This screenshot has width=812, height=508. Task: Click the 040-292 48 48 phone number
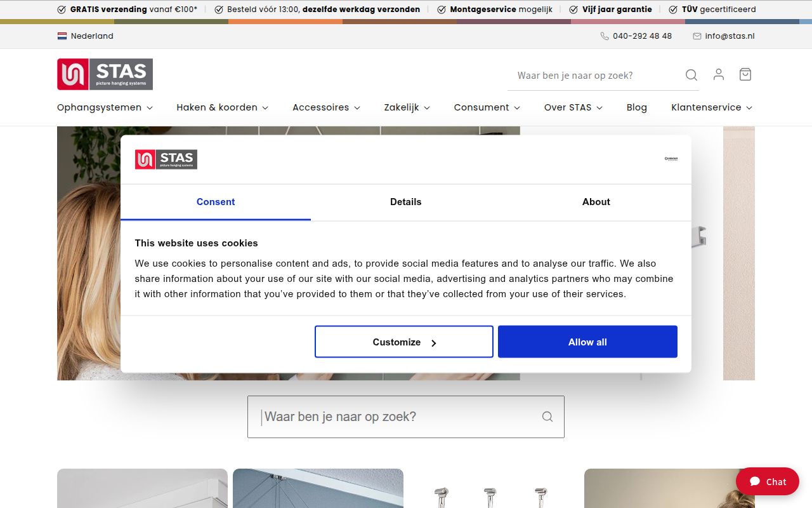click(642, 36)
